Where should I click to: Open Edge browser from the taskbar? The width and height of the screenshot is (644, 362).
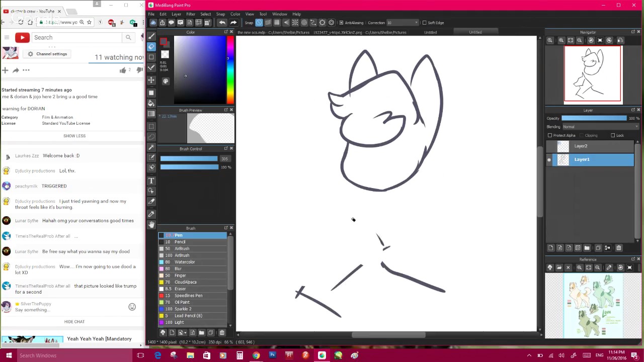click(x=157, y=355)
